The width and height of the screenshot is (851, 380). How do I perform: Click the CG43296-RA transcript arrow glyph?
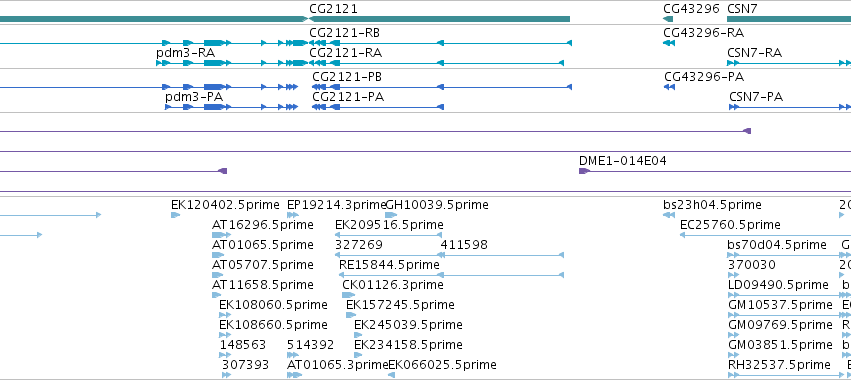point(669,43)
